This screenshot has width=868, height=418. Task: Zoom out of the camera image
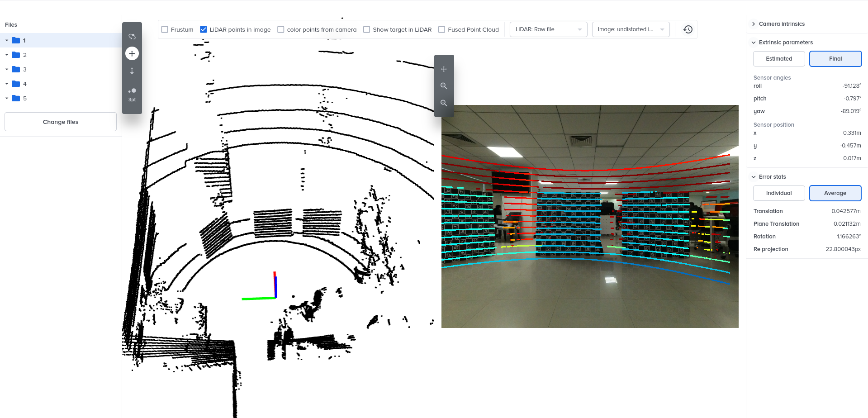(444, 103)
